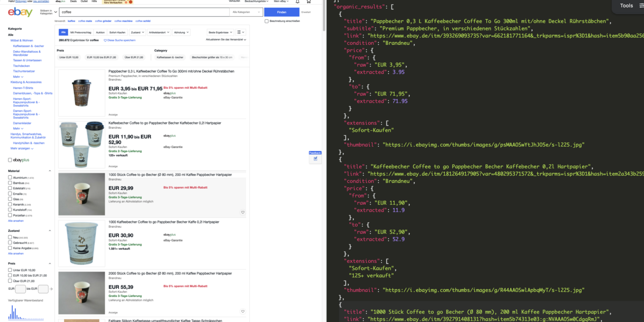
Task: Click the price distribution histogram
Action: 26,313
